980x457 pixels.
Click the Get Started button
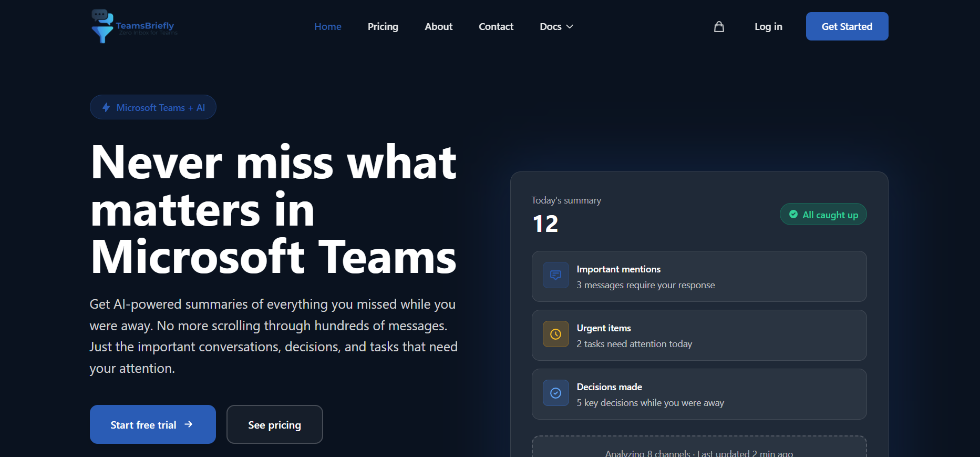click(847, 26)
